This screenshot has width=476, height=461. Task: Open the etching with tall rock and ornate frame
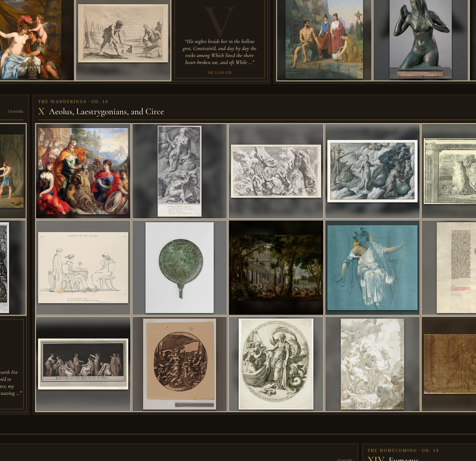pyautogui.click(x=449, y=171)
